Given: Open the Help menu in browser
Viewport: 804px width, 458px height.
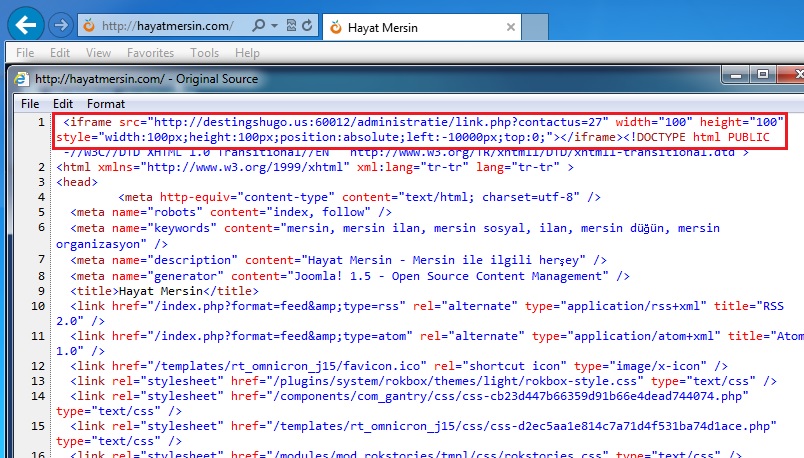Looking at the screenshot, I should pyautogui.click(x=247, y=53).
